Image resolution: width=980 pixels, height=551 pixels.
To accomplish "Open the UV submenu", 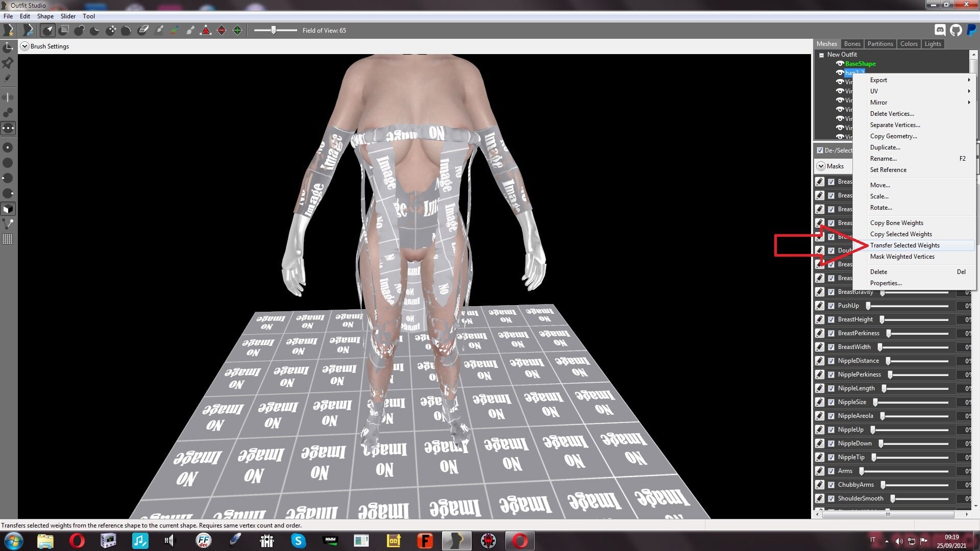I will pos(920,91).
